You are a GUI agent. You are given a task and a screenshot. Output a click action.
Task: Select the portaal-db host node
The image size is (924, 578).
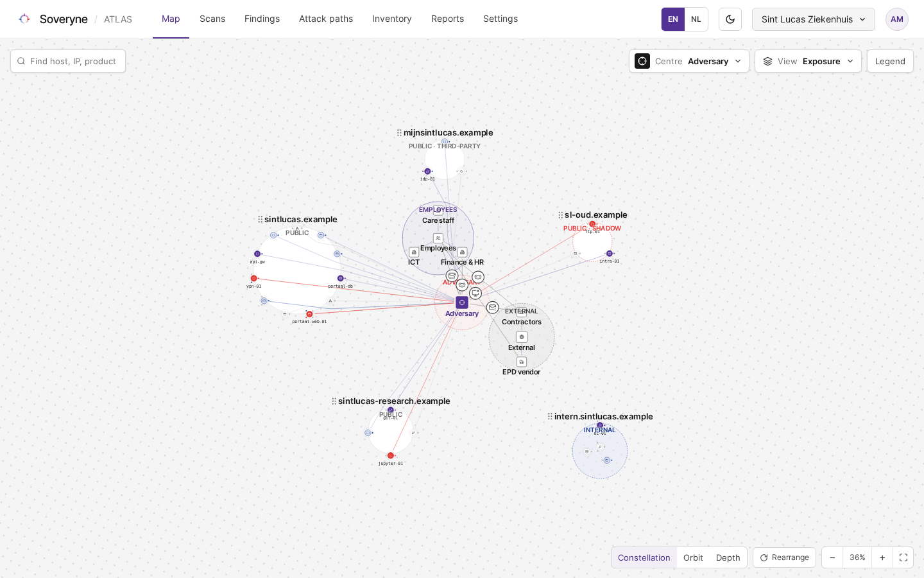tap(341, 279)
